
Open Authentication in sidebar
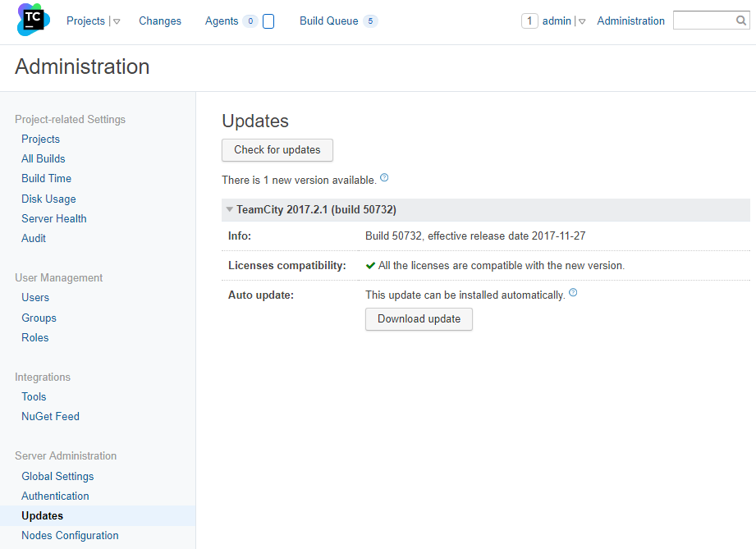coord(55,496)
